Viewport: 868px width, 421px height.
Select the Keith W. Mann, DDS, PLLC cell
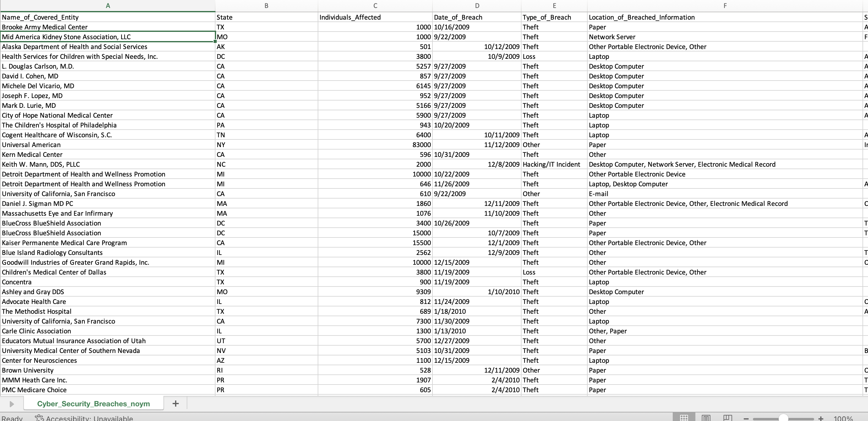108,164
